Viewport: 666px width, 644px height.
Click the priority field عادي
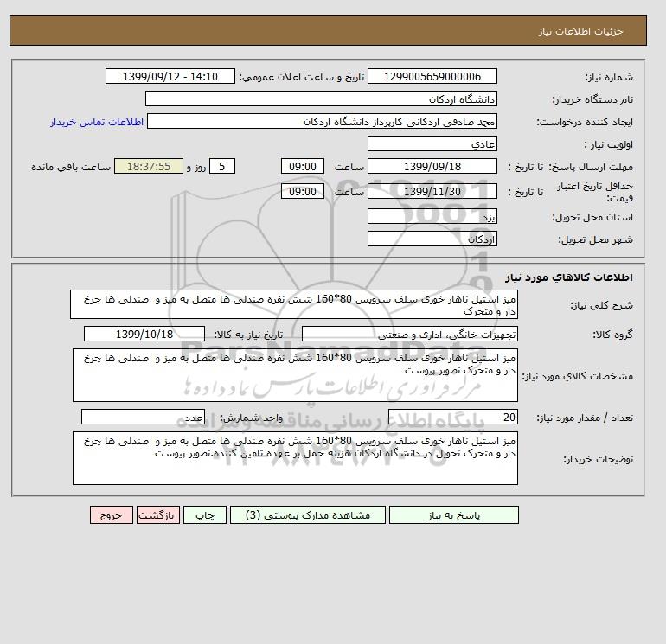pyautogui.click(x=432, y=143)
